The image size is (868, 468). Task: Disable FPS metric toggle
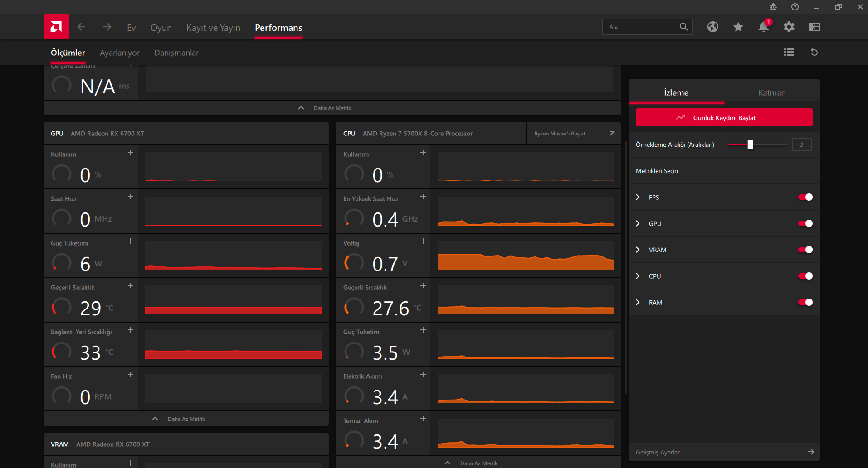[x=805, y=197]
